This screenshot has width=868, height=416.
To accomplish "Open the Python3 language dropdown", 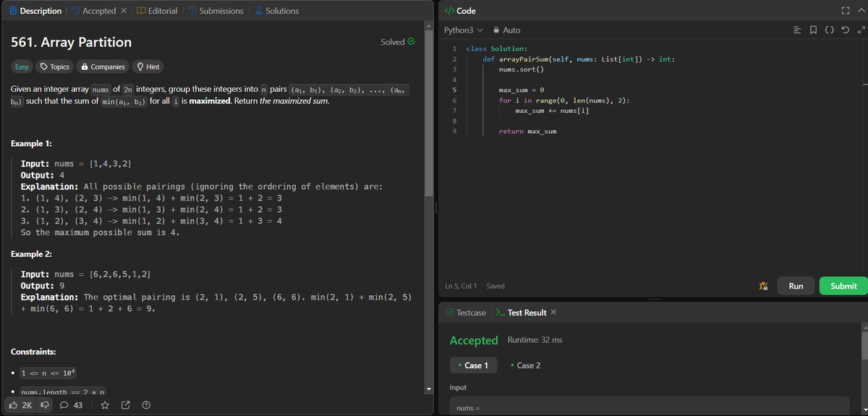I will click(x=463, y=30).
